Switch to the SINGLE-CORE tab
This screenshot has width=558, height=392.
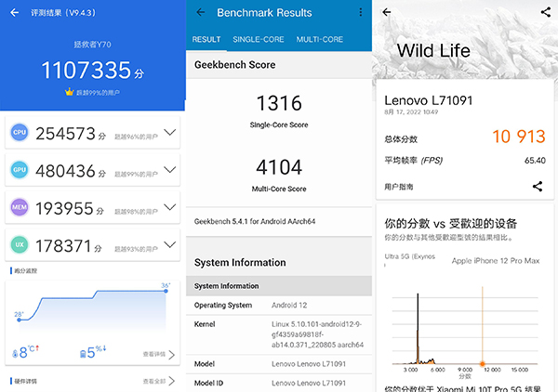[x=259, y=40]
